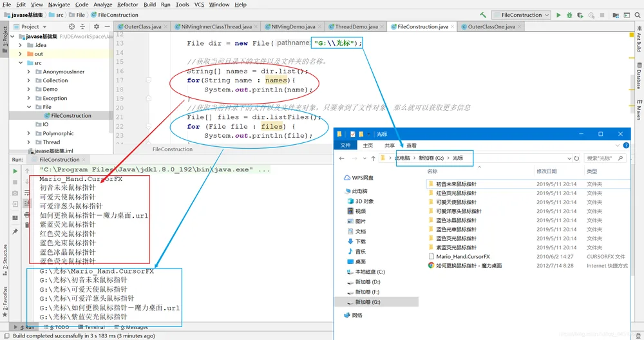Click the print icon in Run console

point(27,215)
